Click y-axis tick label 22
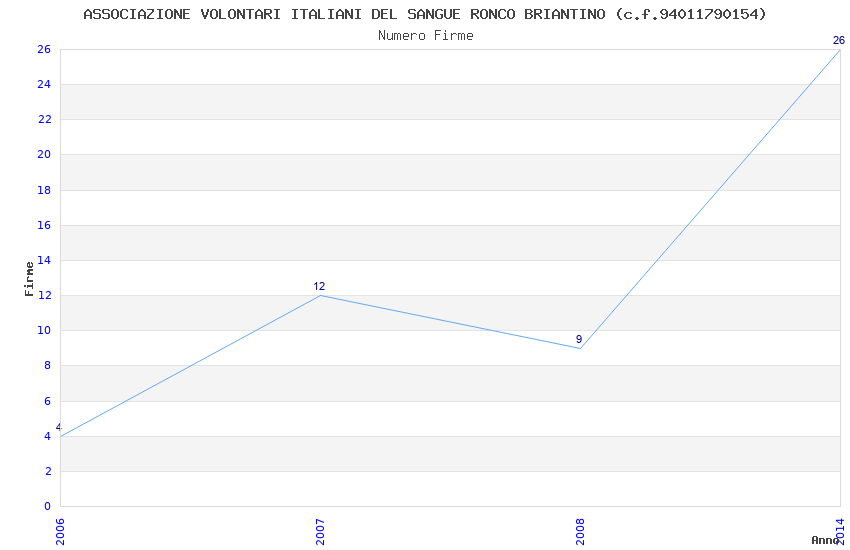Viewport: 850px width, 550px height. click(44, 119)
